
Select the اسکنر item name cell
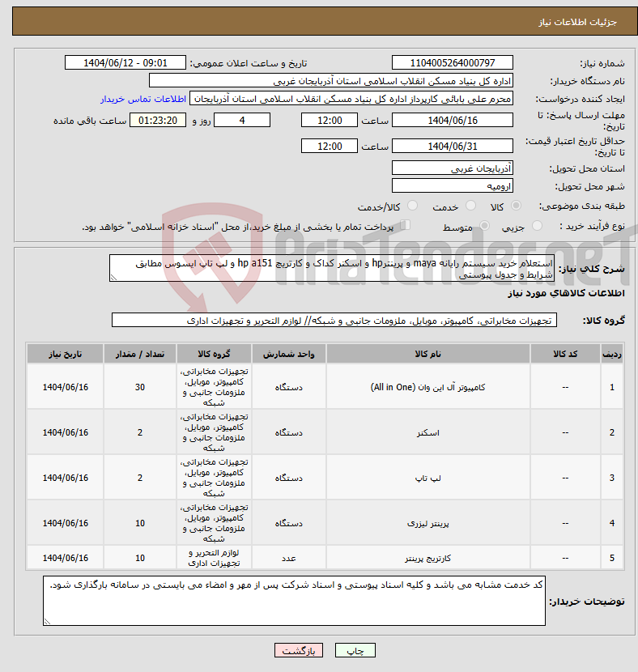click(428, 432)
